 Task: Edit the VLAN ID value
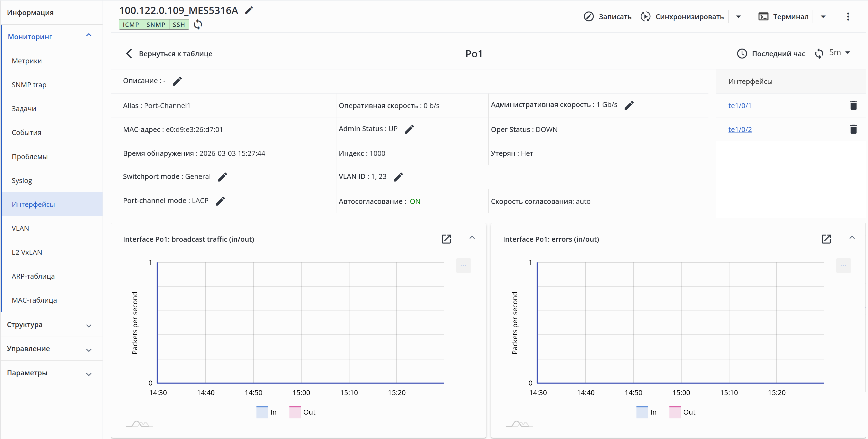pos(398,177)
